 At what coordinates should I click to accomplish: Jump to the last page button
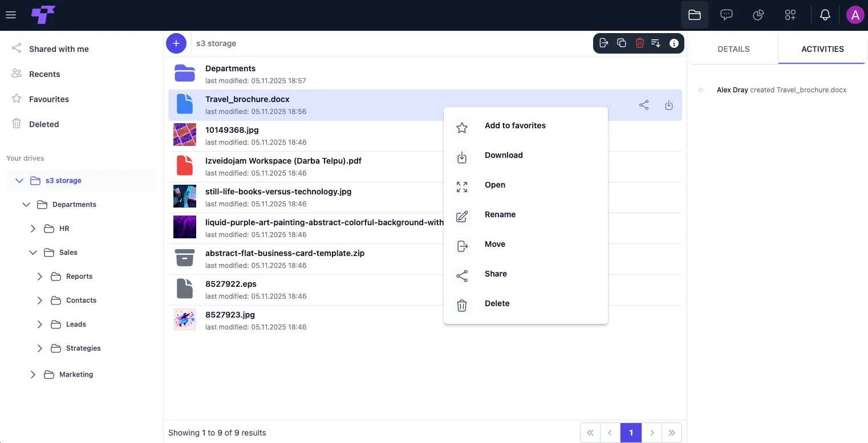[672, 433]
